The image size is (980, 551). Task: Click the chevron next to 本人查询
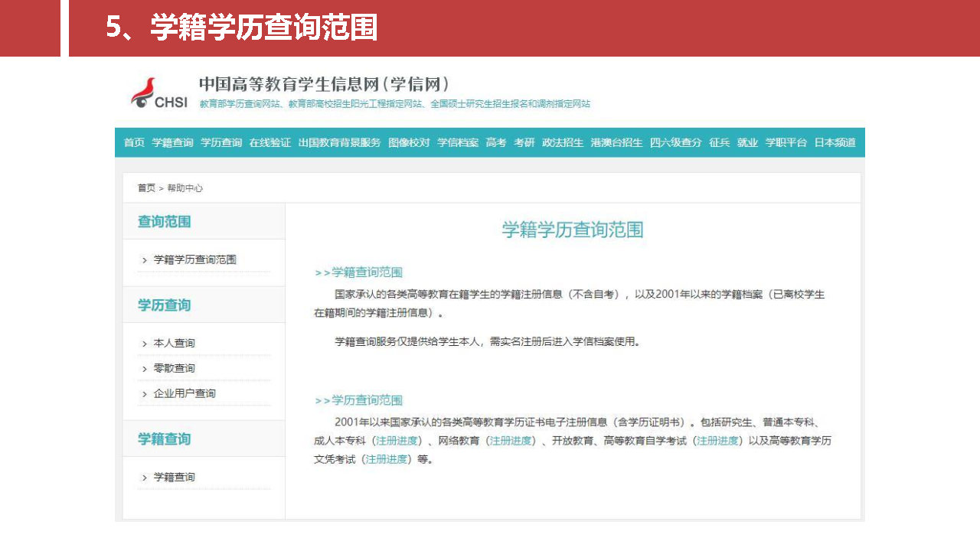144,344
